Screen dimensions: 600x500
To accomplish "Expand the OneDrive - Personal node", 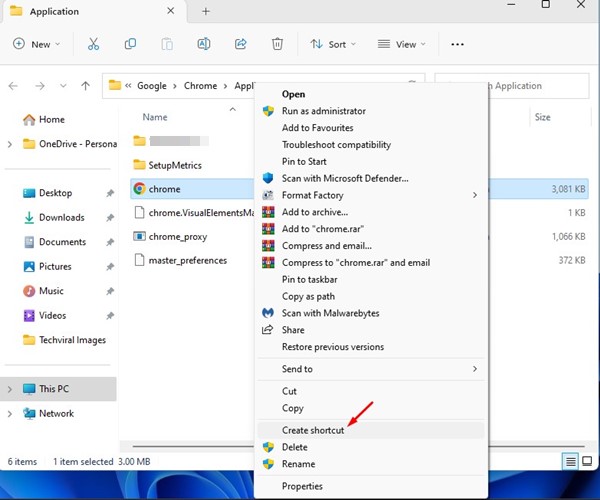I will tap(10, 144).
